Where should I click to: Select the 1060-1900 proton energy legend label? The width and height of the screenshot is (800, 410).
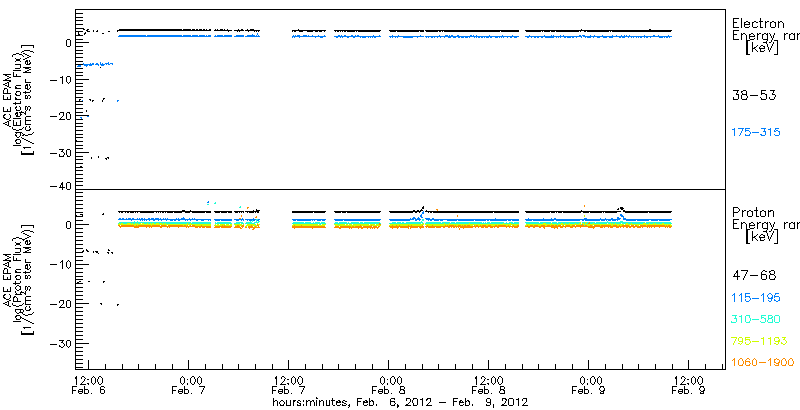(763, 363)
